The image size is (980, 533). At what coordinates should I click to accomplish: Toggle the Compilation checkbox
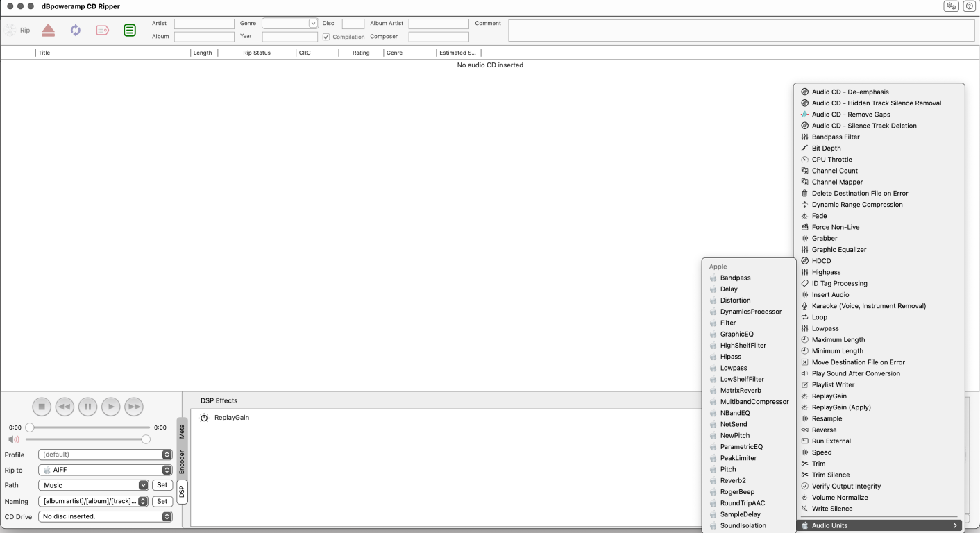[326, 37]
